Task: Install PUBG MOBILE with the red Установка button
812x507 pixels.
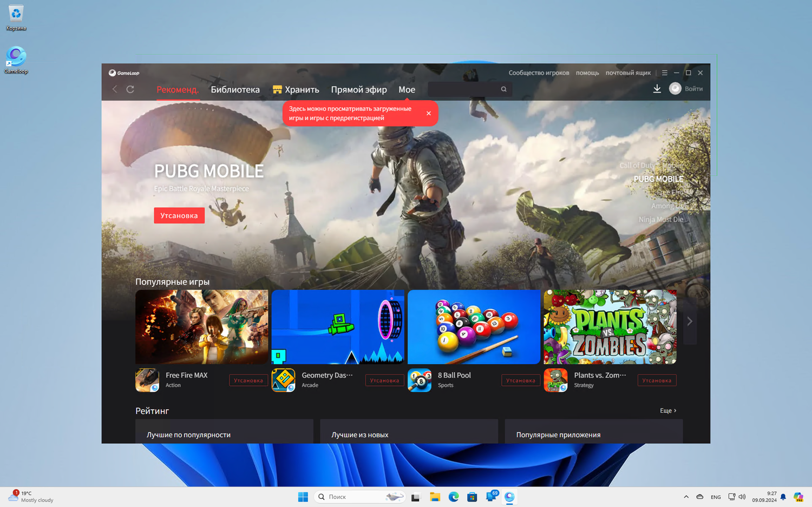Action: point(179,215)
